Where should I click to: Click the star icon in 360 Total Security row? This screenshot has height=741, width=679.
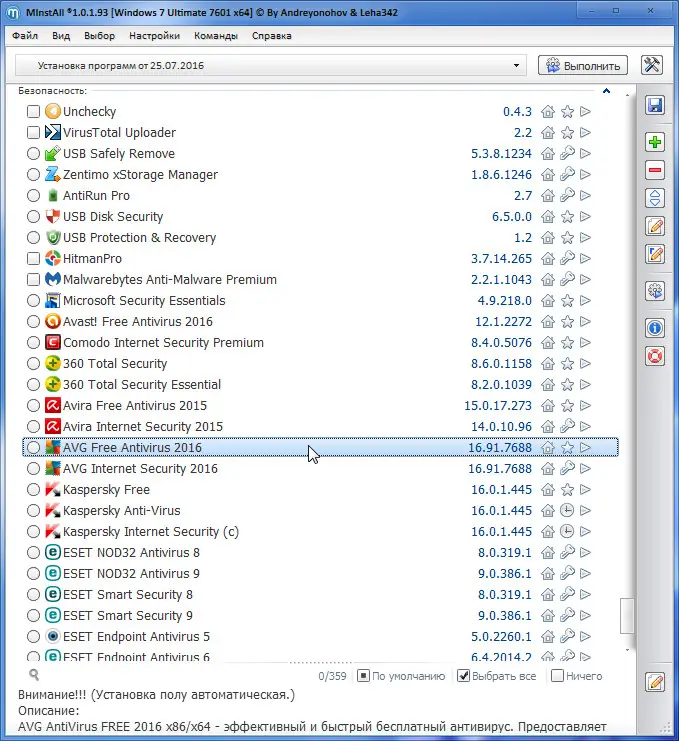(567, 363)
